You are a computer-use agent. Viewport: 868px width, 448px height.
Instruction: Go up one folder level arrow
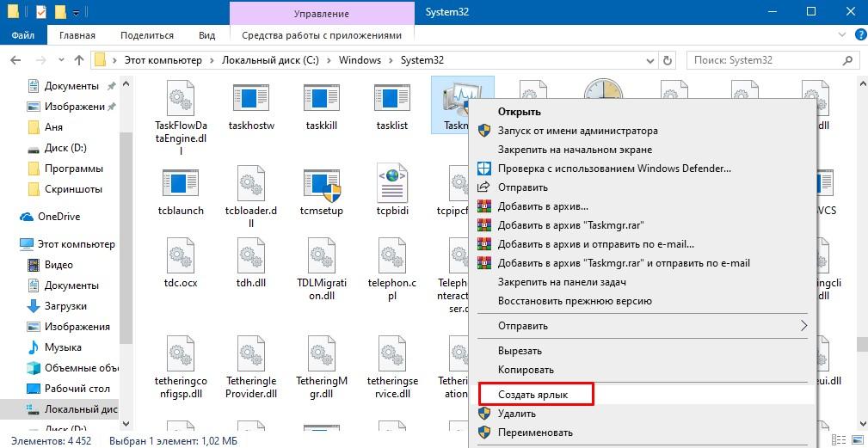[79, 60]
